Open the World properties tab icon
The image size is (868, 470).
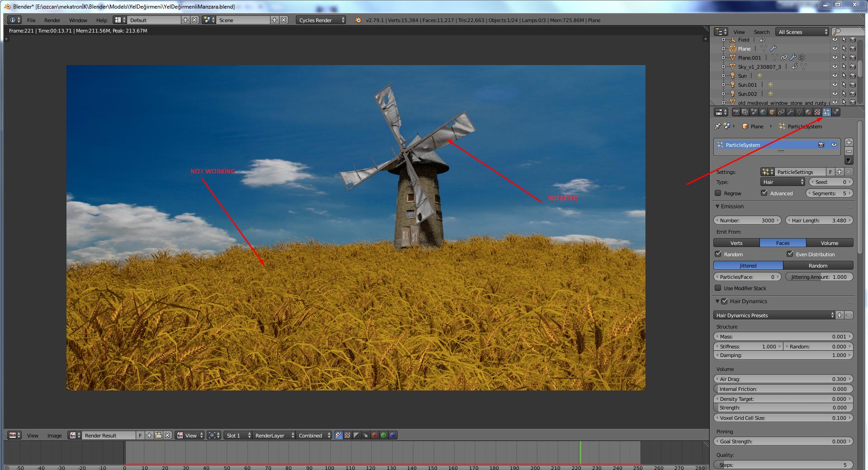[763, 112]
